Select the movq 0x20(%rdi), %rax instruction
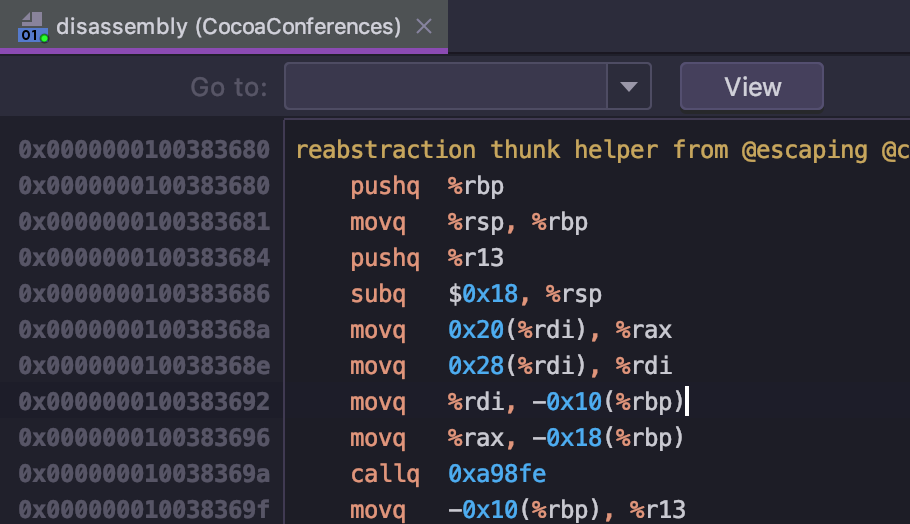910x524 pixels. click(511, 330)
